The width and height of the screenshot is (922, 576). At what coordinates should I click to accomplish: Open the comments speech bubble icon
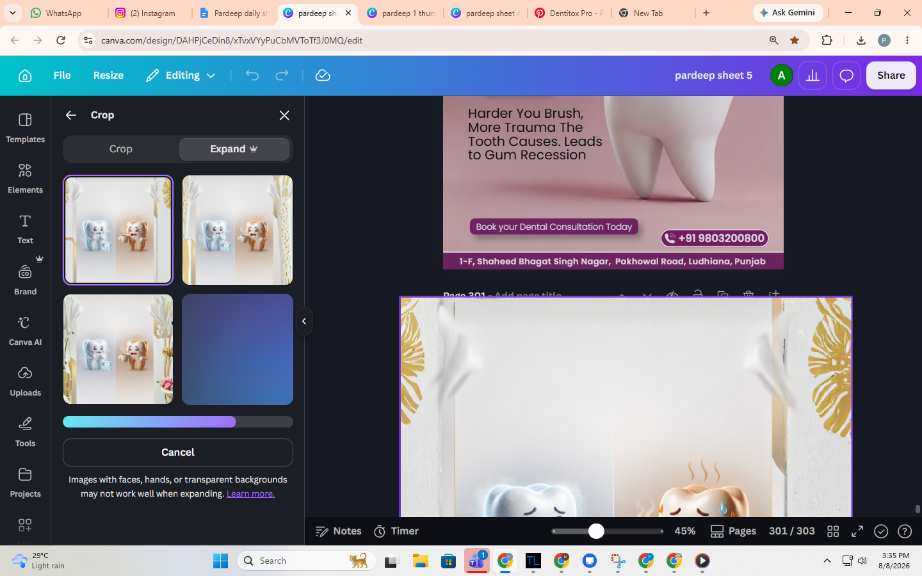coord(846,75)
